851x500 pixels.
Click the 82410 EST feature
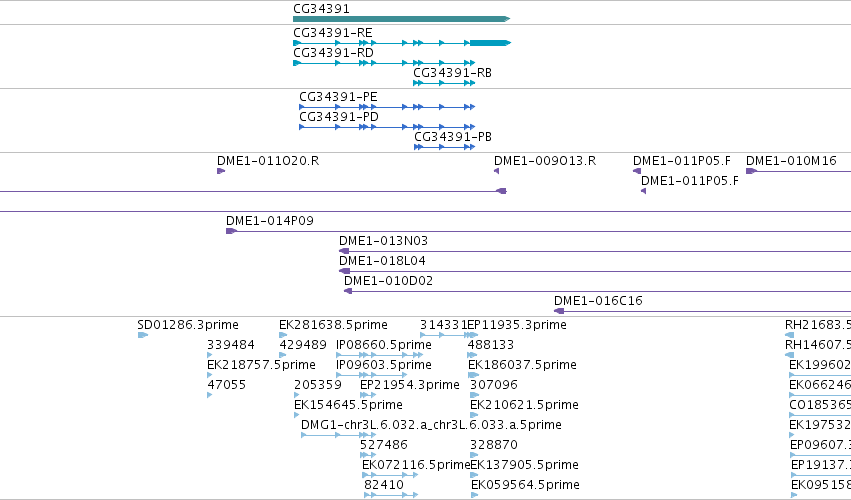(391, 495)
